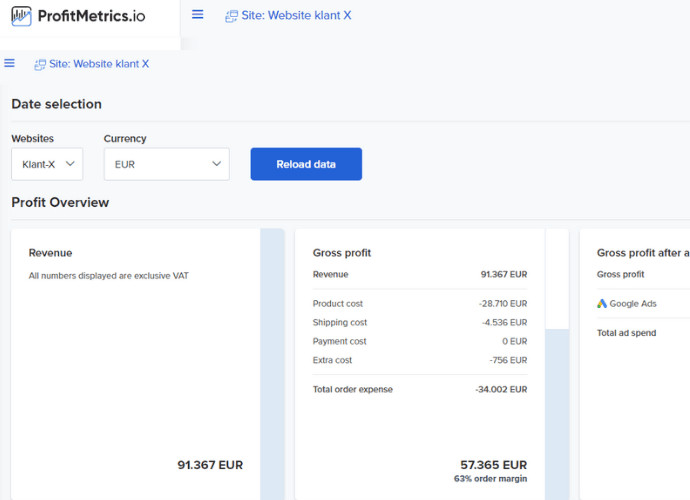Open the top header hamburger menu
The width and height of the screenshot is (690, 500).
tap(198, 15)
